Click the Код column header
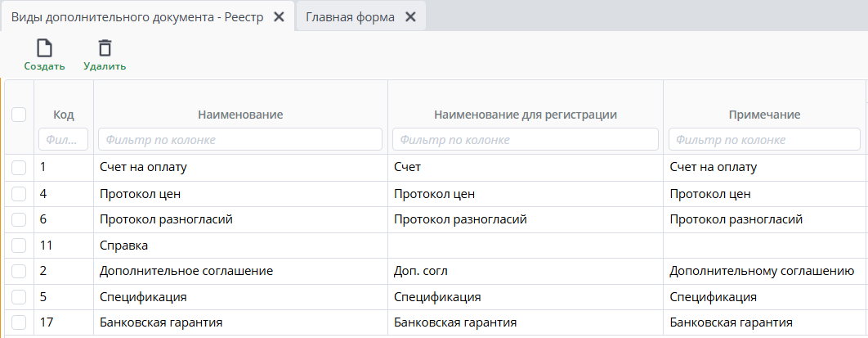Image resolution: width=868 pixels, height=338 pixels. point(64,115)
